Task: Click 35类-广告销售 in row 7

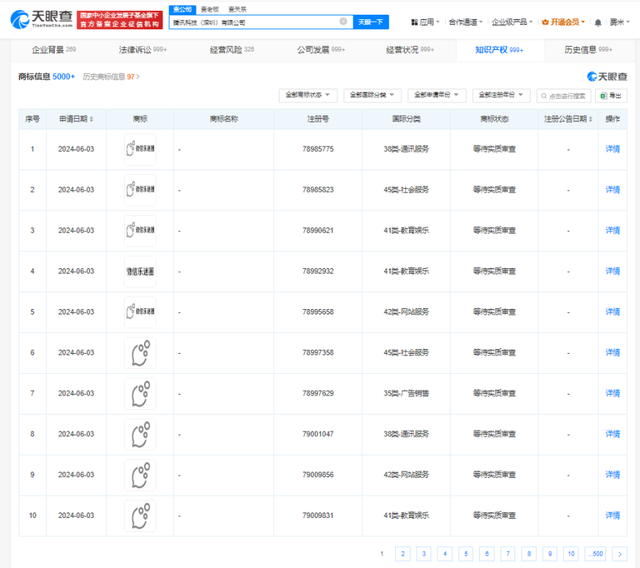Action: pos(406,394)
